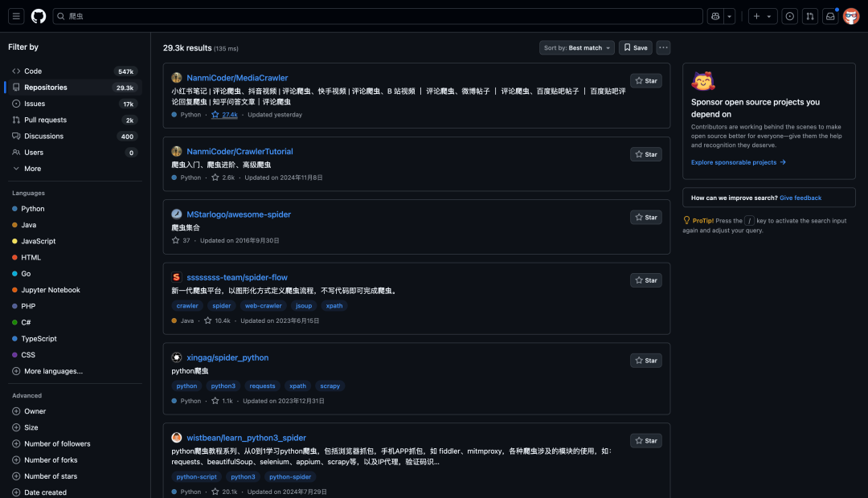Screen dimensions: 868x498
Task: Open ssssssss-team/spider-flow repository
Action: click(237, 278)
